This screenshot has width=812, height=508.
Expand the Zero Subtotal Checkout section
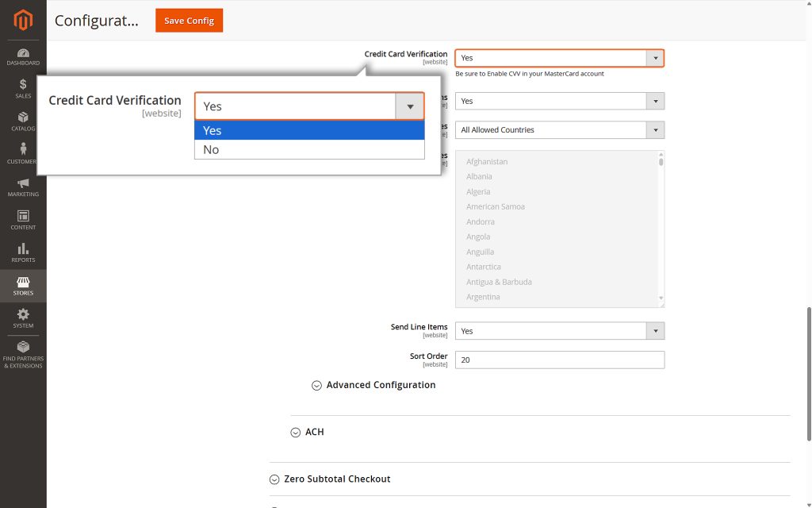pos(336,479)
